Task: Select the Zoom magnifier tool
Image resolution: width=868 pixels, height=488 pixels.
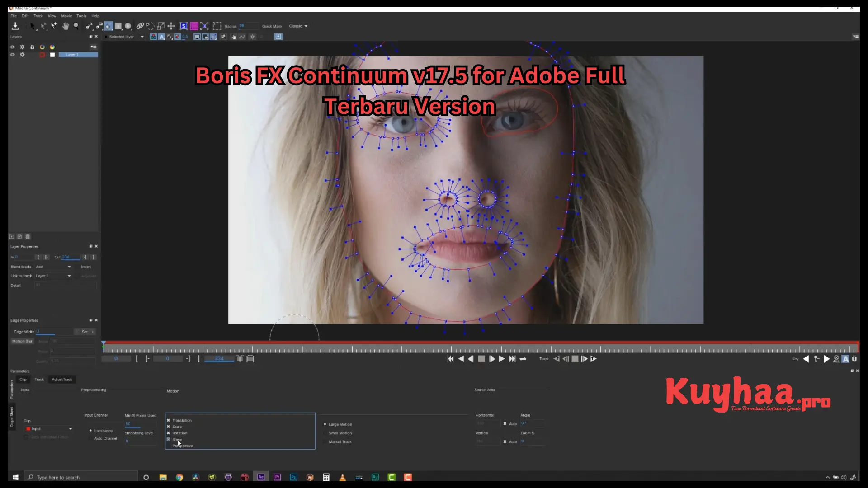Action: coord(76,26)
